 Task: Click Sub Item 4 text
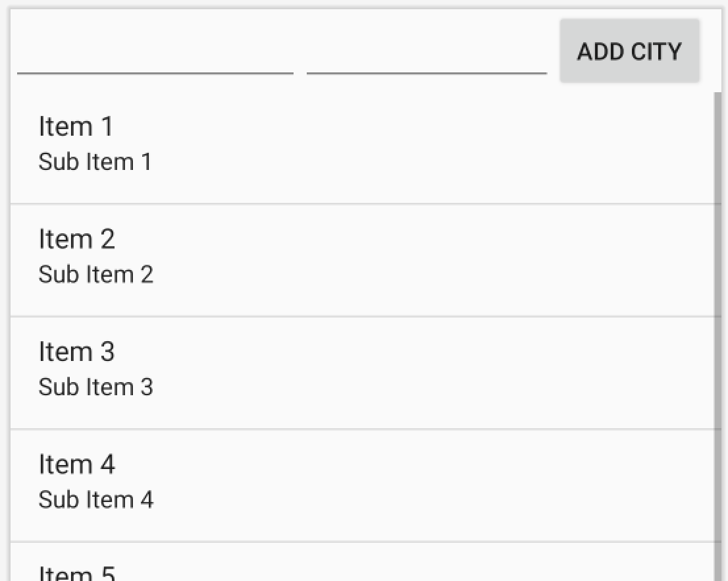[96, 499]
